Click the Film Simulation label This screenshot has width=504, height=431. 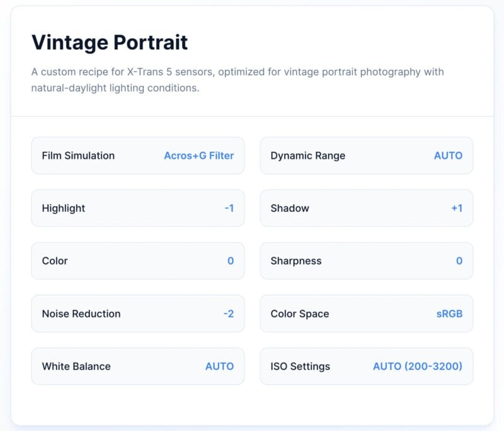click(x=78, y=156)
